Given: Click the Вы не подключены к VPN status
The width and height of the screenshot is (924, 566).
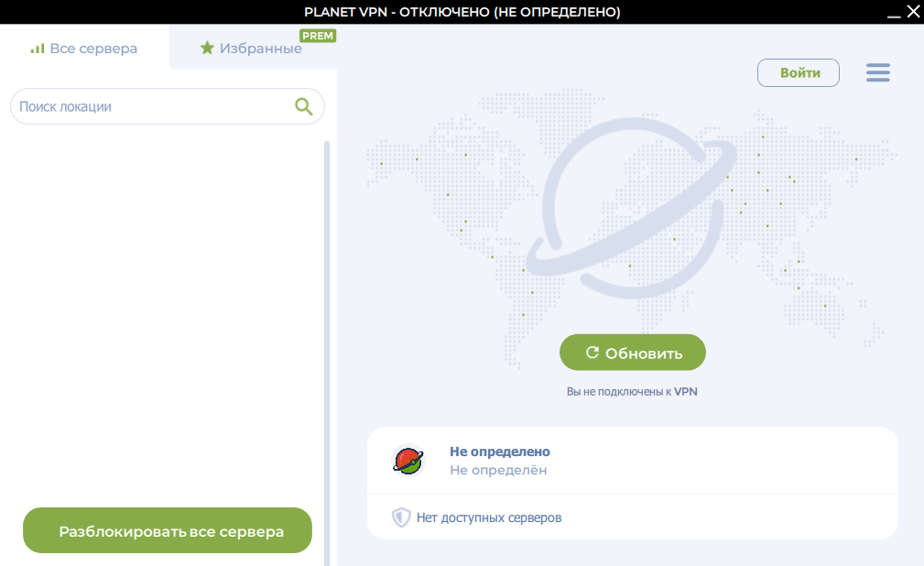Looking at the screenshot, I should pos(632,391).
